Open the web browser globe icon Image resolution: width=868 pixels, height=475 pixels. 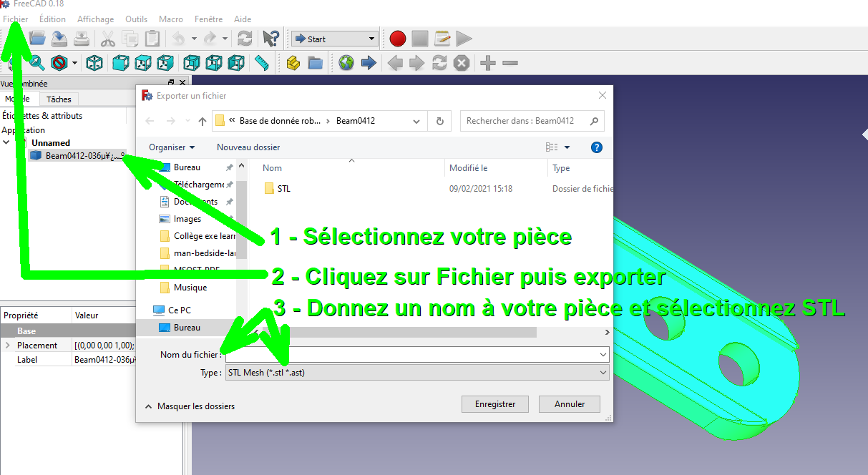click(346, 63)
